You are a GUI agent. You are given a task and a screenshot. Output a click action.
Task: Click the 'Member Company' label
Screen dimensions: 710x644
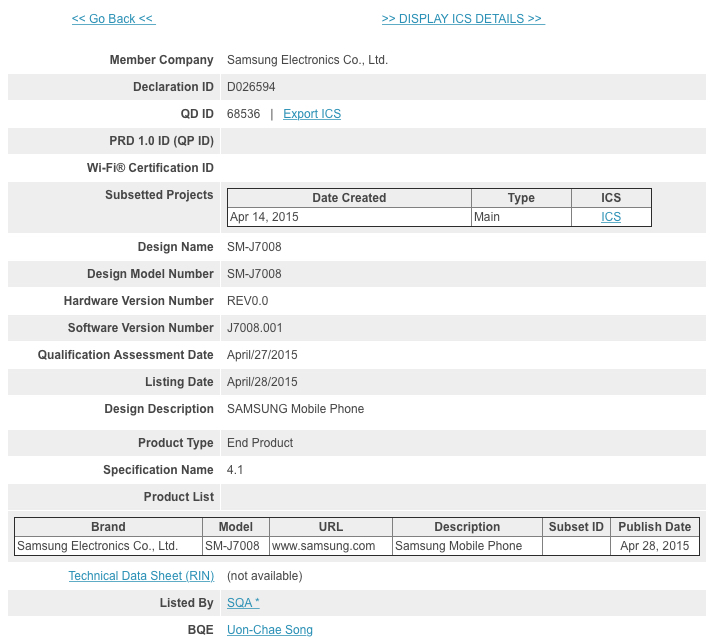(162, 60)
